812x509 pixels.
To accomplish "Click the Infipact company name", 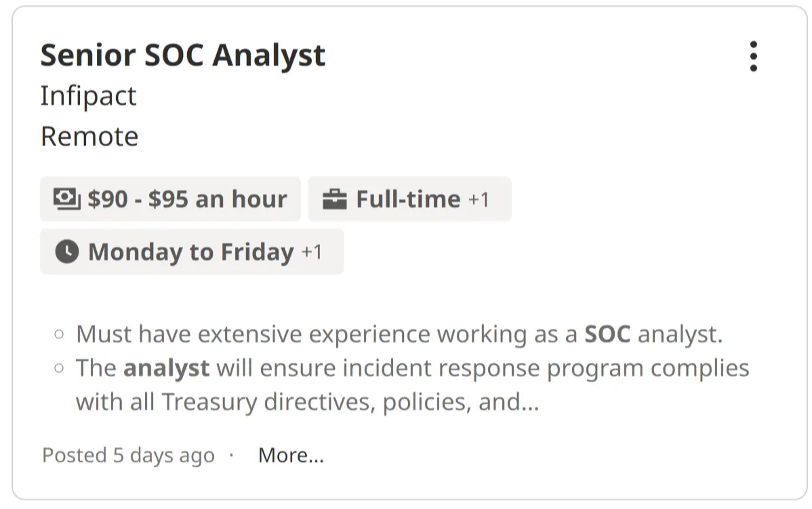I will 88,96.
